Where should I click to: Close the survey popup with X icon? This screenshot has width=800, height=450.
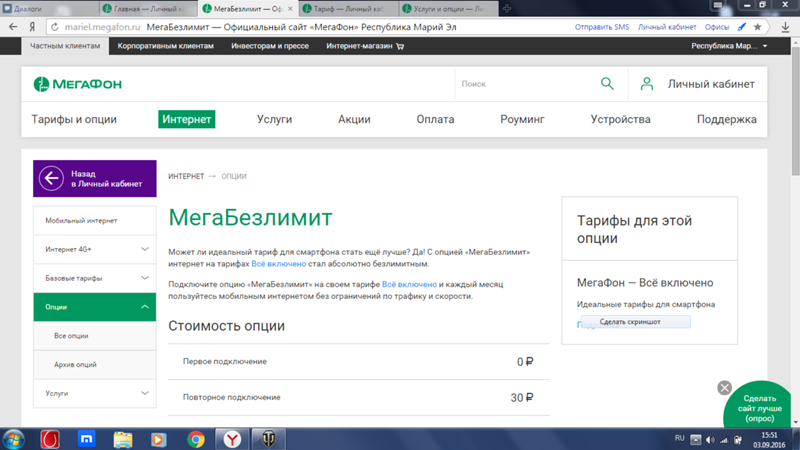[724, 388]
